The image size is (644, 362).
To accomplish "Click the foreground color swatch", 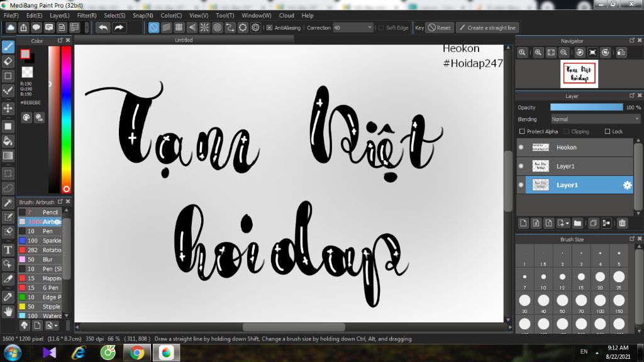I will (x=25, y=54).
